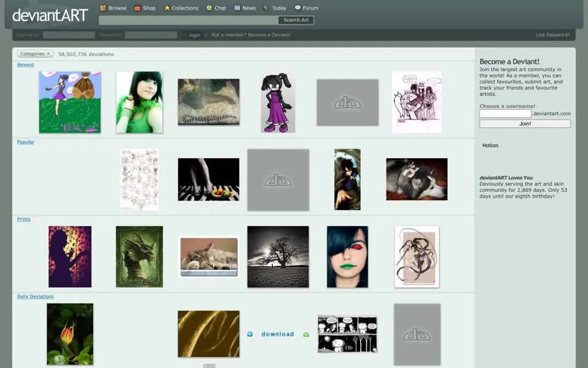This screenshot has height=368, width=588.
Task: Click the 'download' text in Daily Deviations
Action: [277, 334]
